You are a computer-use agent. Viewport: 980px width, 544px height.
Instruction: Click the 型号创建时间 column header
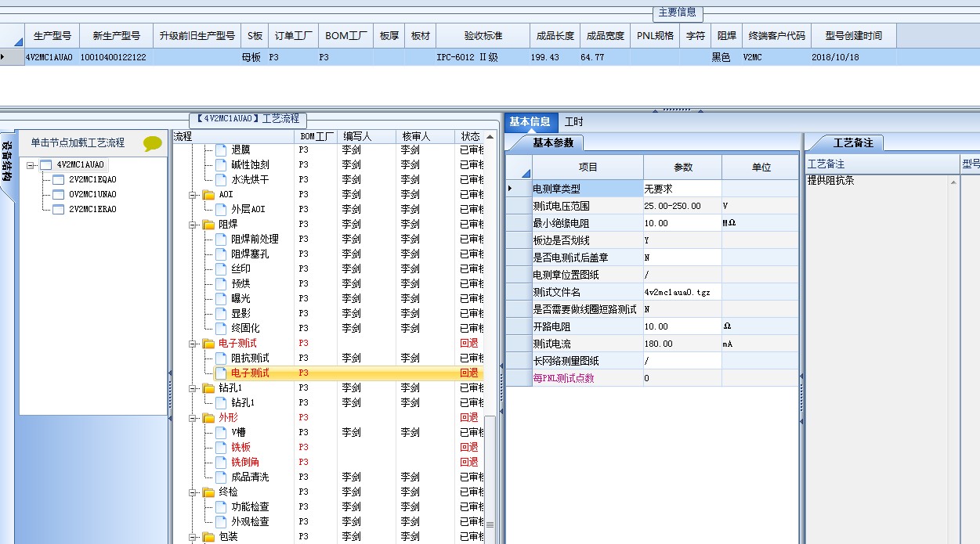point(853,36)
